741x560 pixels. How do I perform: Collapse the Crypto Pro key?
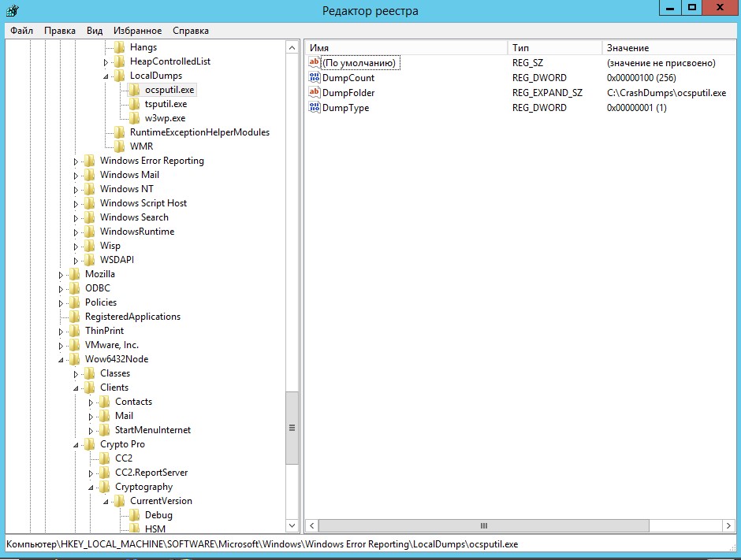pos(76,445)
